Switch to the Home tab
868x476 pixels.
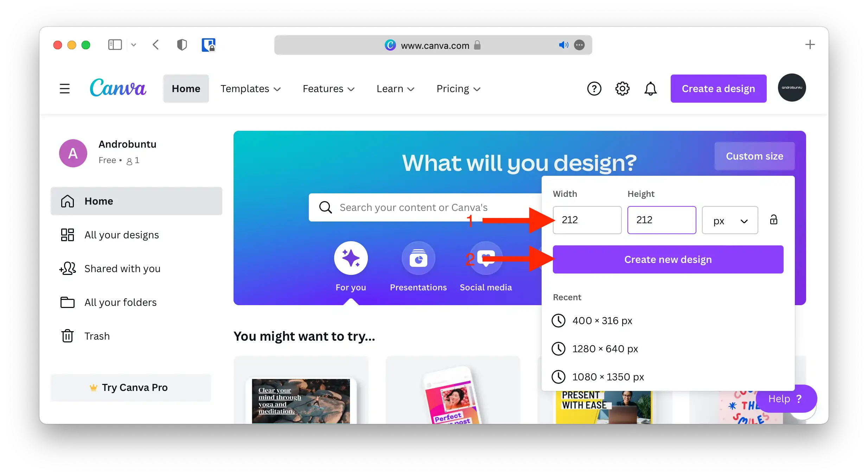pos(186,89)
